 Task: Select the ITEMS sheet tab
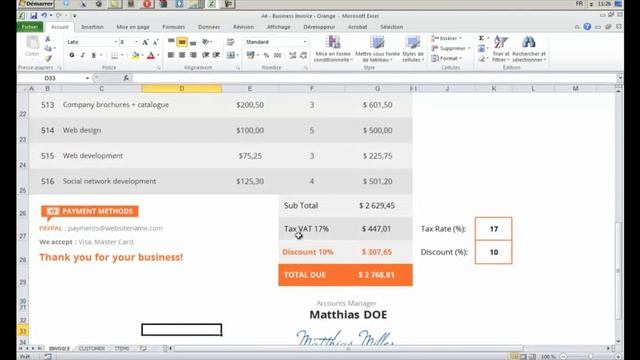pyautogui.click(x=122, y=349)
